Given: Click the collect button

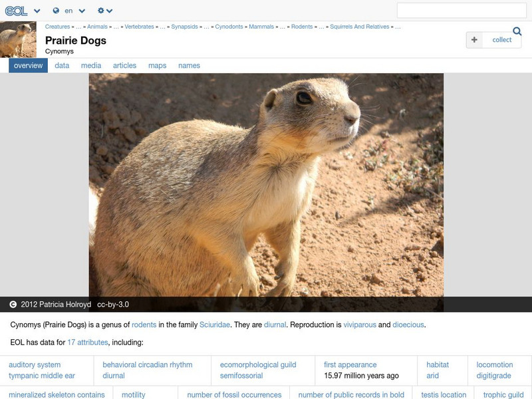Looking at the screenshot, I should point(493,40).
